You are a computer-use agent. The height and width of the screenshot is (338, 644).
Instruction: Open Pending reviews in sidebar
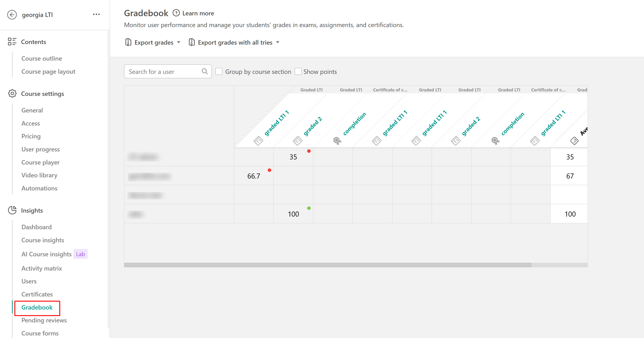coord(44,320)
